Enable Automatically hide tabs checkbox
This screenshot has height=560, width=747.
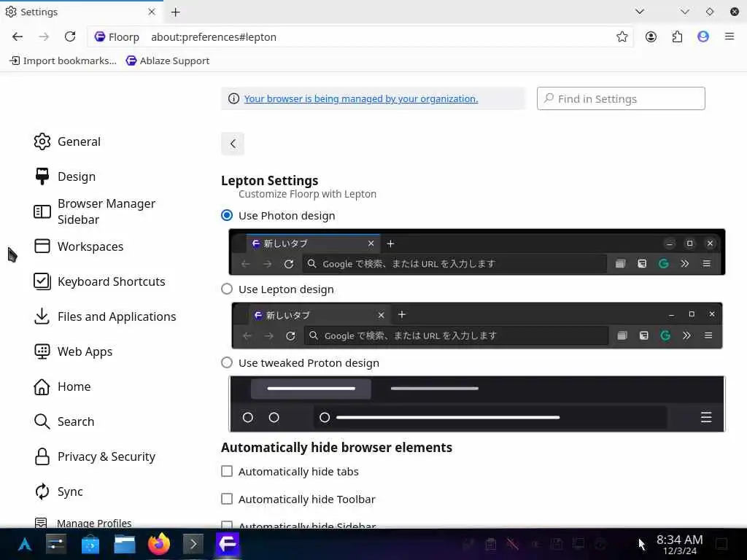pyautogui.click(x=227, y=472)
